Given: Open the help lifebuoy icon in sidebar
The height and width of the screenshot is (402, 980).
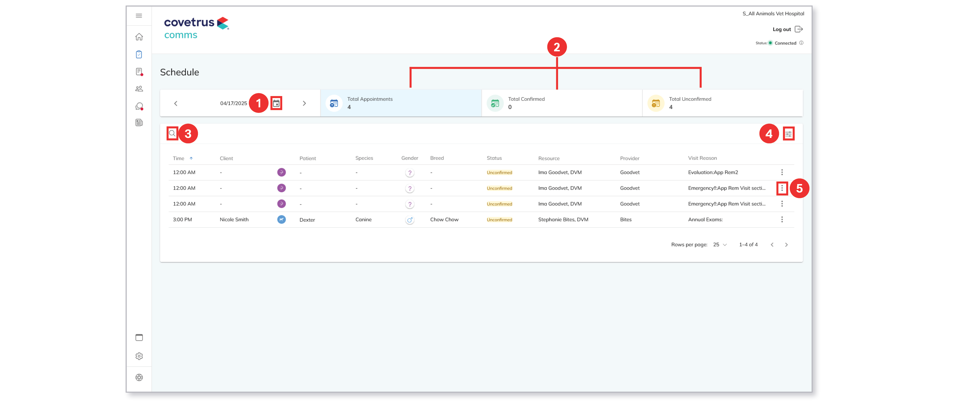Looking at the screenshot, I should pos(139,377).
